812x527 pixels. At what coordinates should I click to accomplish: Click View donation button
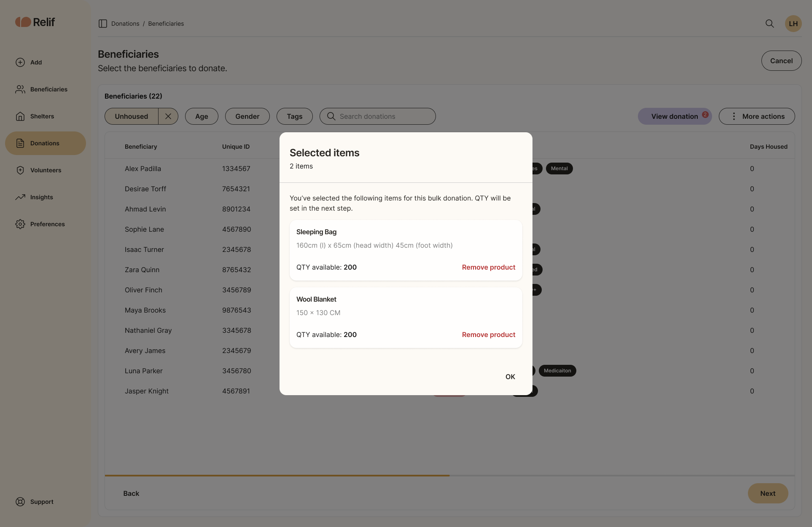pyautogui.click(x=675, y=116)
